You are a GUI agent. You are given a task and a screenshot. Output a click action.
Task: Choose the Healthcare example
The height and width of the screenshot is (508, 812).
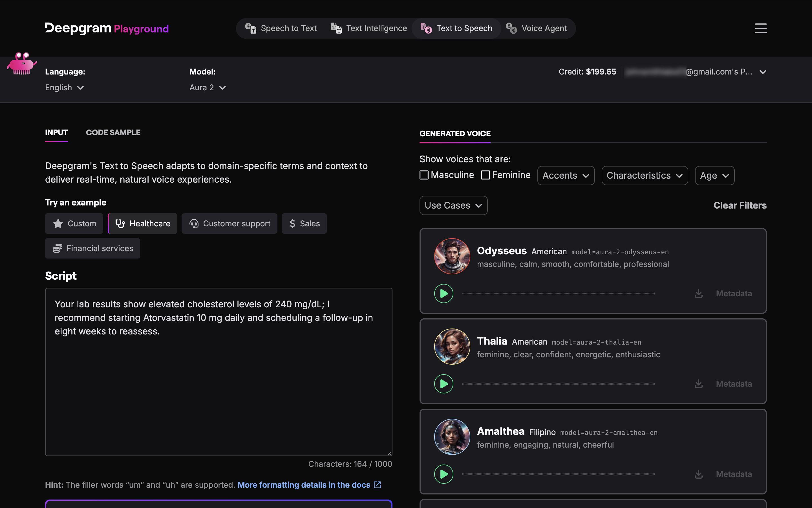143,224
